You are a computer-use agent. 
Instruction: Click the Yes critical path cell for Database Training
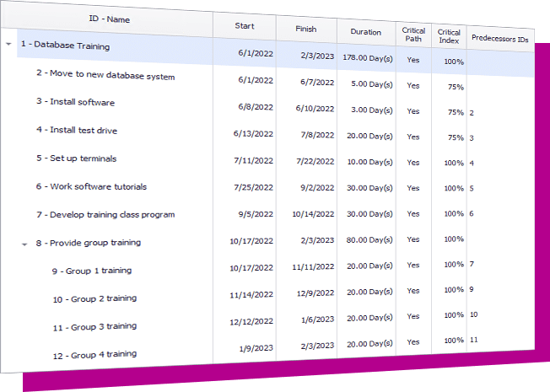413,60
